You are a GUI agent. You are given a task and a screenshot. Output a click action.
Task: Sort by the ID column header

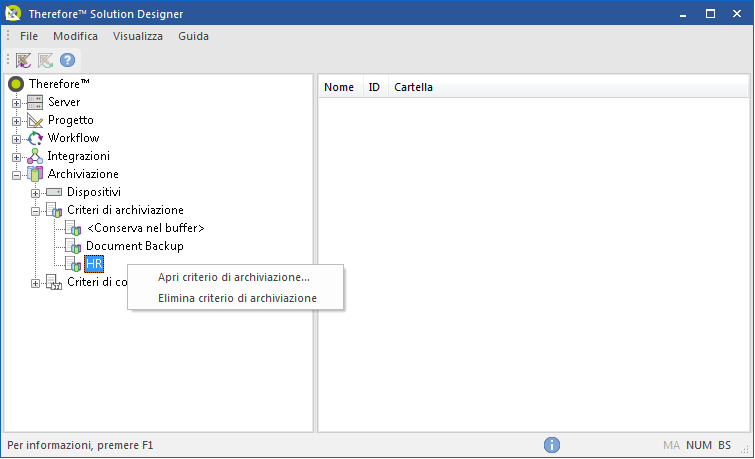375,87
